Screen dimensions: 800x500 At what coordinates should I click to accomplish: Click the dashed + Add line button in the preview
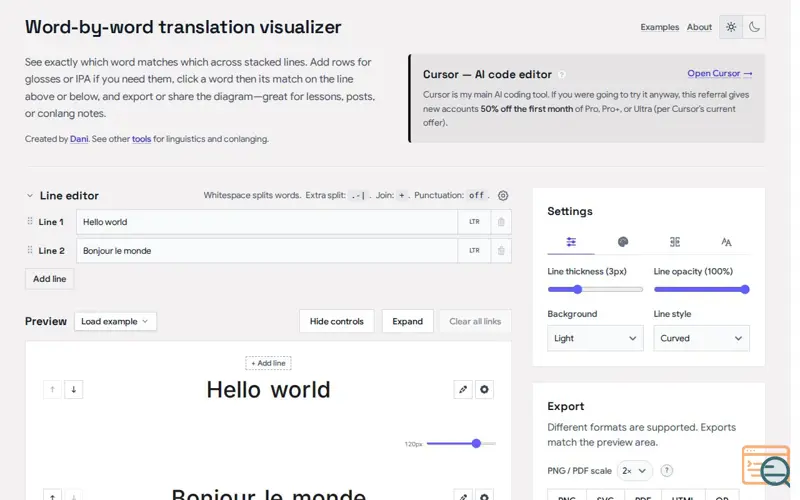click(268, 363)
